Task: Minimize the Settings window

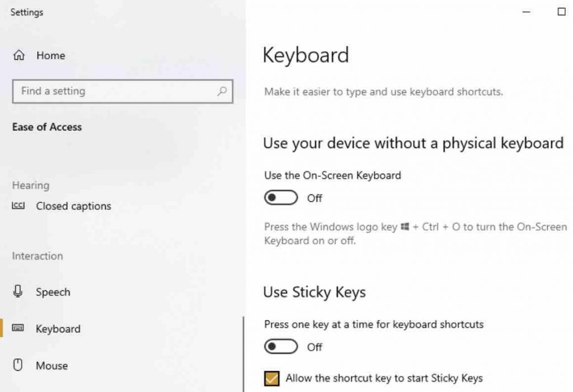Action: point(525,12)
